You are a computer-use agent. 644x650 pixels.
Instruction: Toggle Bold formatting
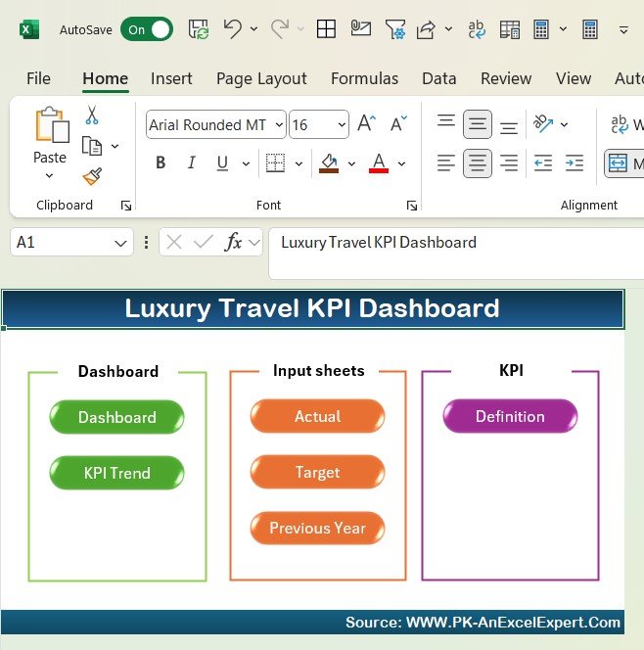pyautogui.click(x=161, y=162)
